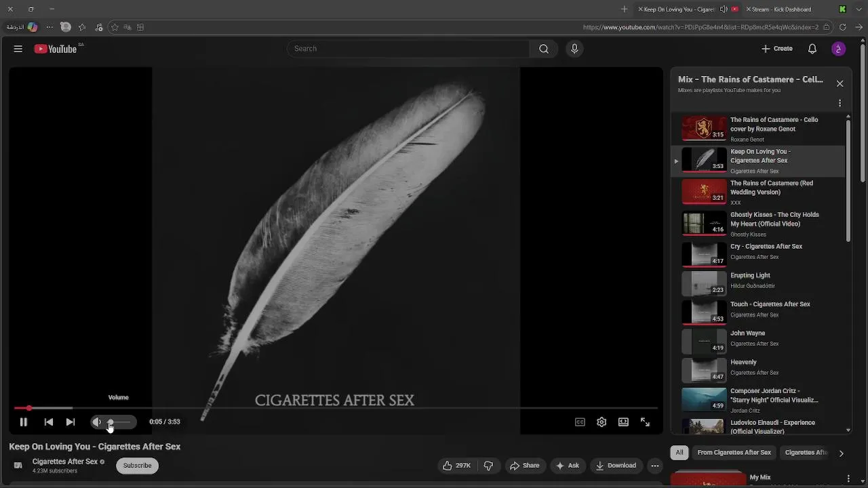Subscribe to Cigarettes After Sex
The height and width of the screenshot is (488, 868).
click(x=137, y=466)
